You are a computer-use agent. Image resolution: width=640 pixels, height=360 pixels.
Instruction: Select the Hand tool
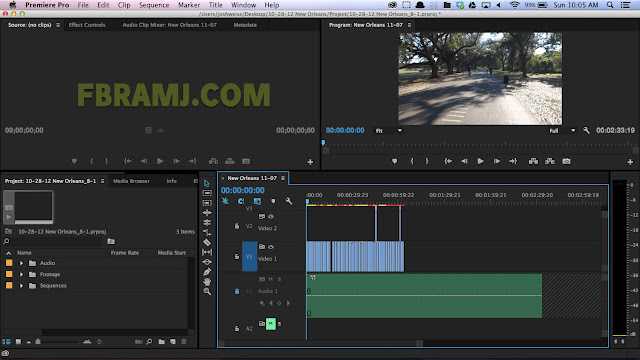pyautogui.click(x=207, y=282)
